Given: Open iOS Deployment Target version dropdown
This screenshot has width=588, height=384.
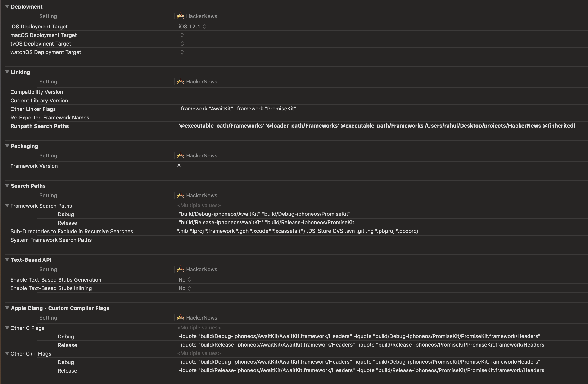Looking at the screenshot, I should (192, 27).
